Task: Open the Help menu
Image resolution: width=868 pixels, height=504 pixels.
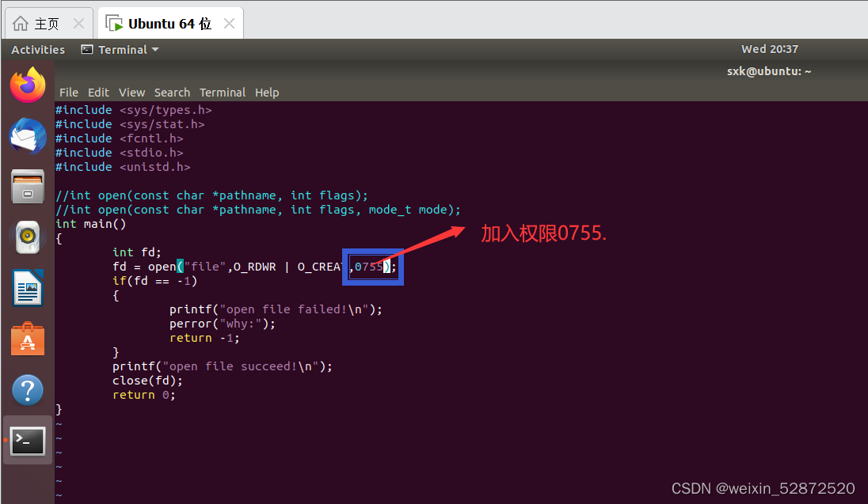Action: pyautogui.click(x=267, y=93)
